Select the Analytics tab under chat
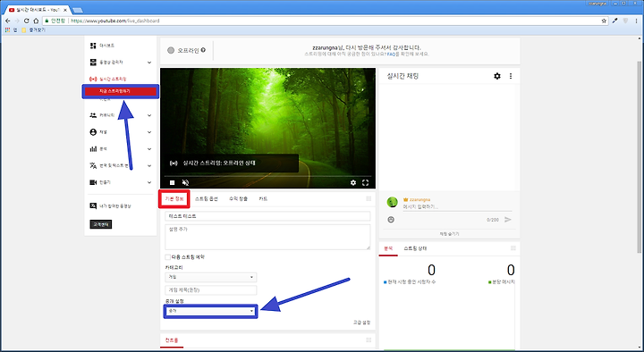The image size is (644, 352). (388, 248)
